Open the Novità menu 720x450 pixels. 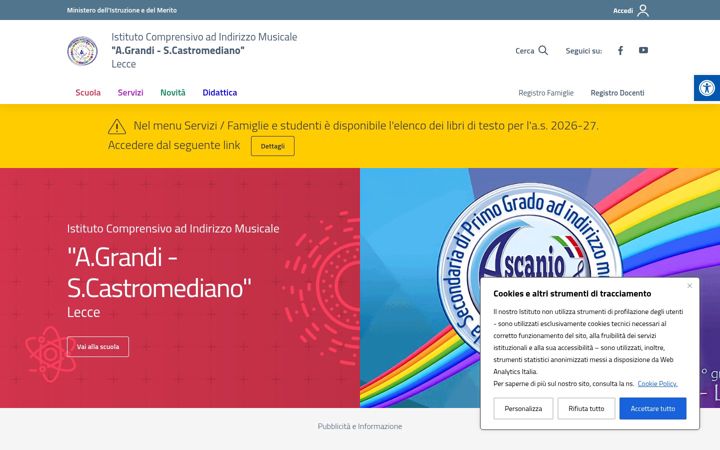click(x=173, y=93)
